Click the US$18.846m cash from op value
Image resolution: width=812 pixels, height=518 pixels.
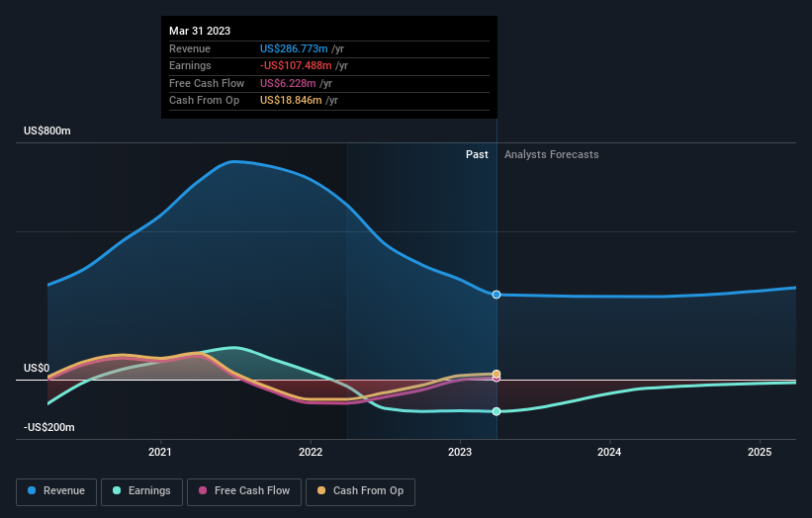point(291,101)
